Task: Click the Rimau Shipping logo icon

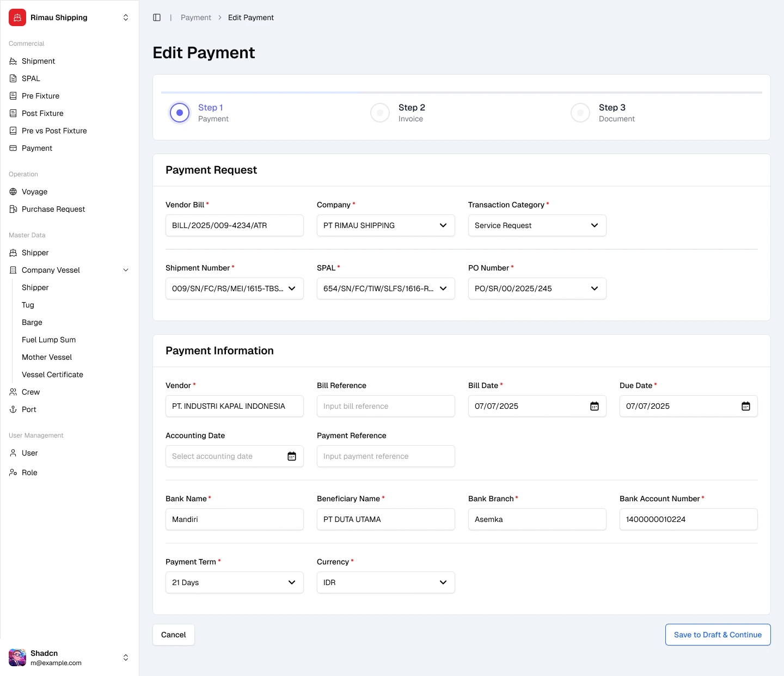Action: point(17,17)
